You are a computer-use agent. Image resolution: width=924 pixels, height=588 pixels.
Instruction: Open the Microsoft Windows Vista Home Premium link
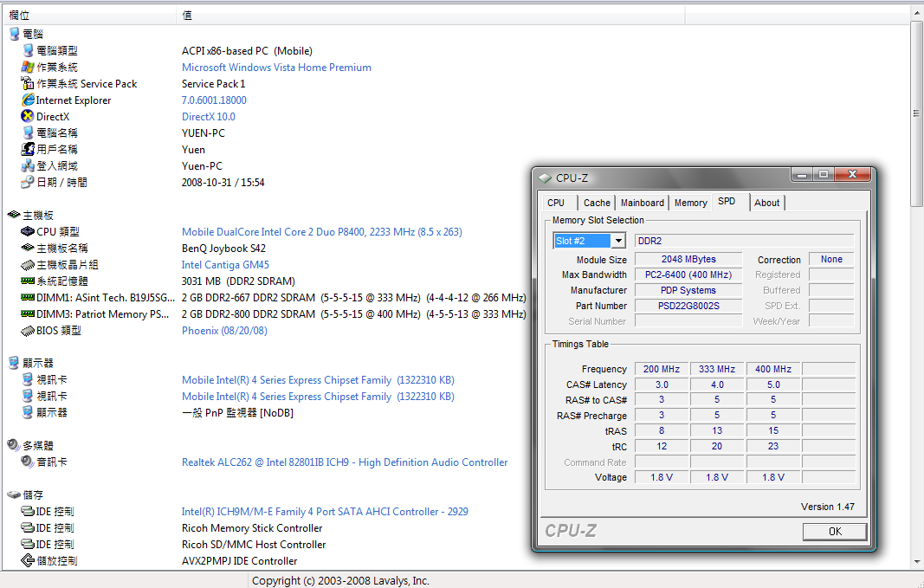pos(276,68)
